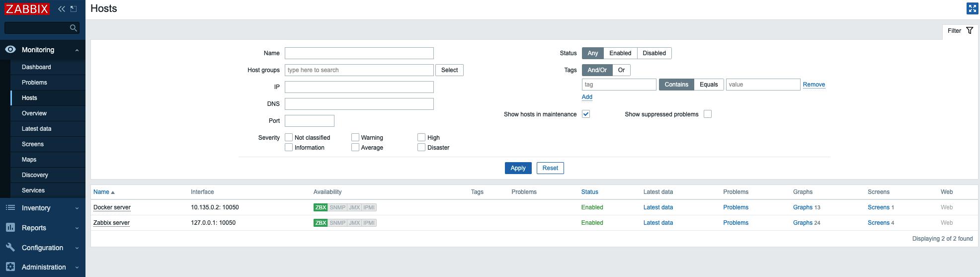Collapse the sidebar with double-chevron icon
980x277 pixels.
point(62,9)
